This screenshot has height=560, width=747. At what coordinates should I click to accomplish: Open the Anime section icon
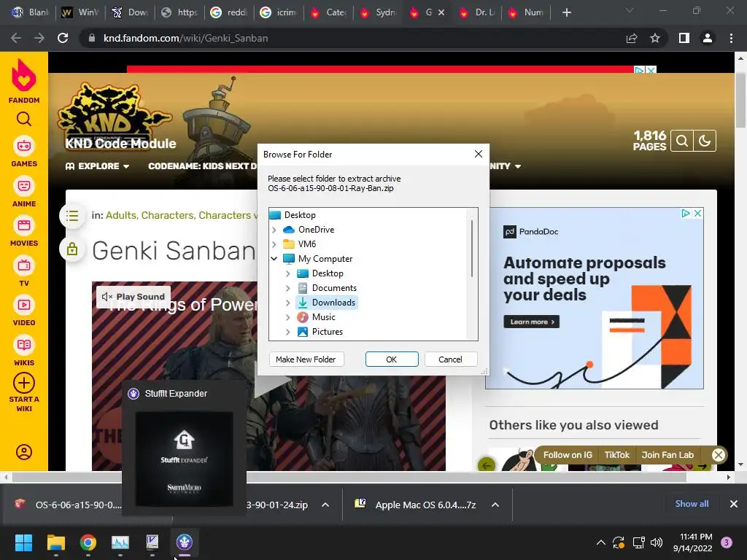(x=24, y=186)
